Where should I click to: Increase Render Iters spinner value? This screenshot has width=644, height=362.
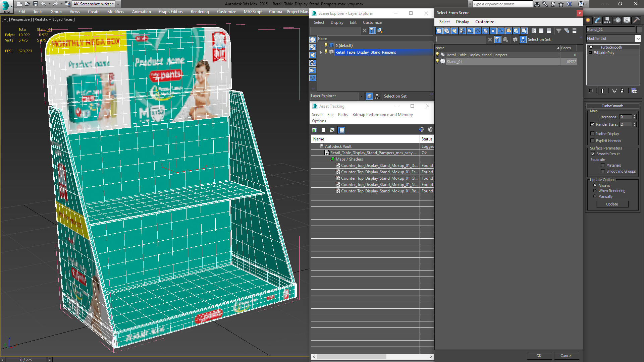tap(634, 123)
